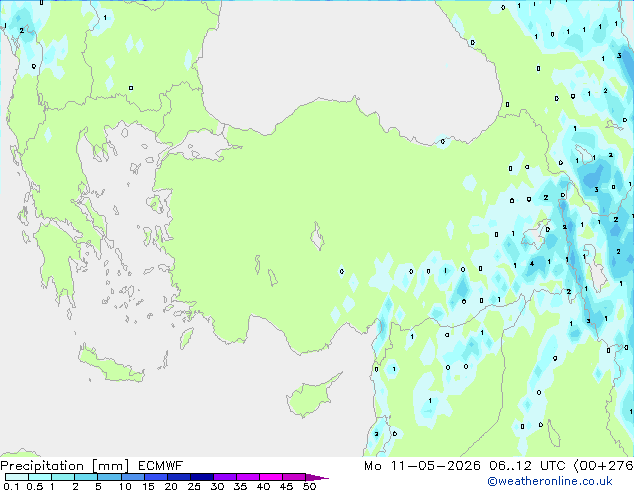Viewport: 634px width, 490px height.
Task: Click the '(00+276' forecast offset text
Action: coord(603,466)
